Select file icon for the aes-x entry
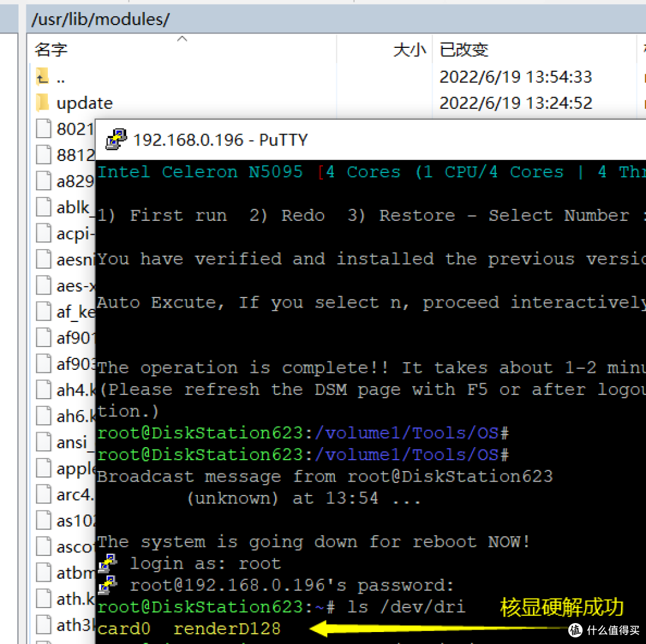 (43, 285)
